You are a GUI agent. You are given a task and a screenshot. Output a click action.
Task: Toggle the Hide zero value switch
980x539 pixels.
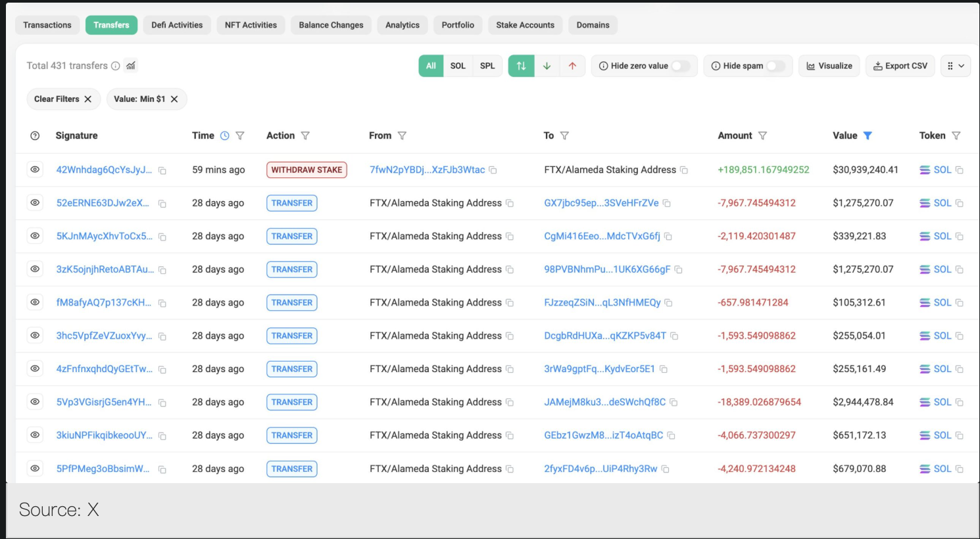point(680,66)
